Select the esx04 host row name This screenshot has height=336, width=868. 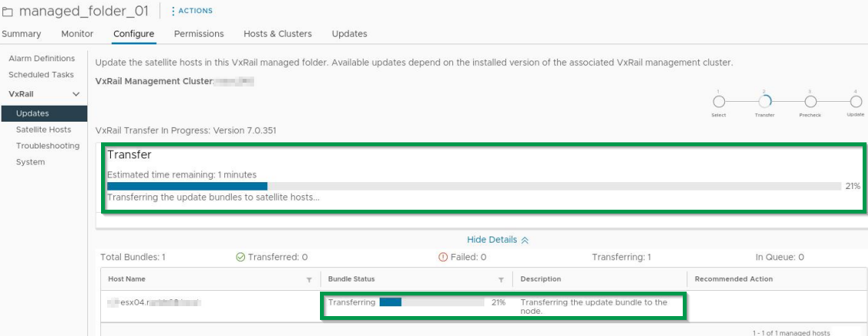pos(154,303)
